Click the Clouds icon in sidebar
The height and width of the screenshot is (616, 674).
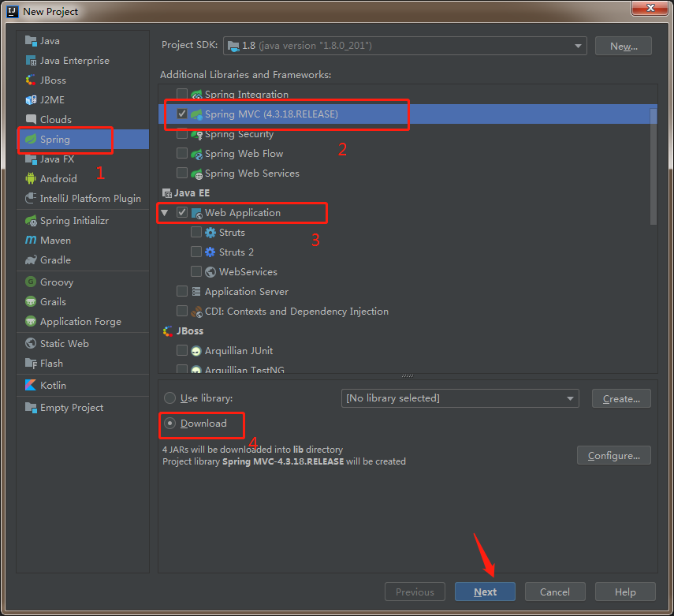(31, 119)
